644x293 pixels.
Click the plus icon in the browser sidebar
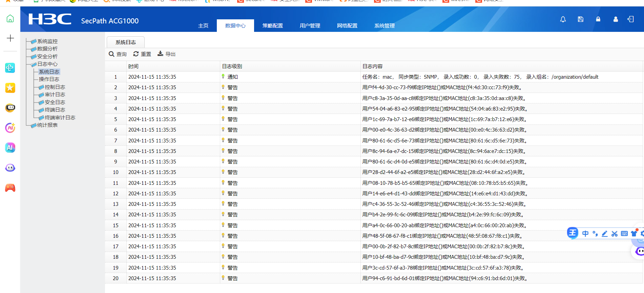point(10,38)
